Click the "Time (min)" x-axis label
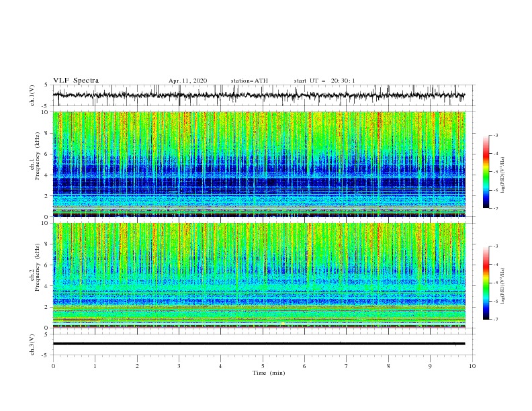Image resolution: width=532 pixels, height=411 pixels. [x=269, y=373]
